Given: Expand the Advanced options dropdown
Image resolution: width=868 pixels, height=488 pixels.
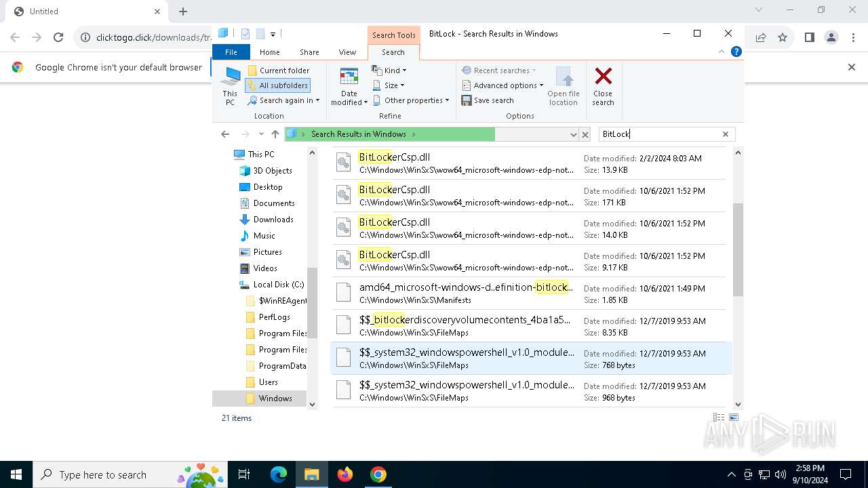Looking at the screenshot, I should 502,85.
